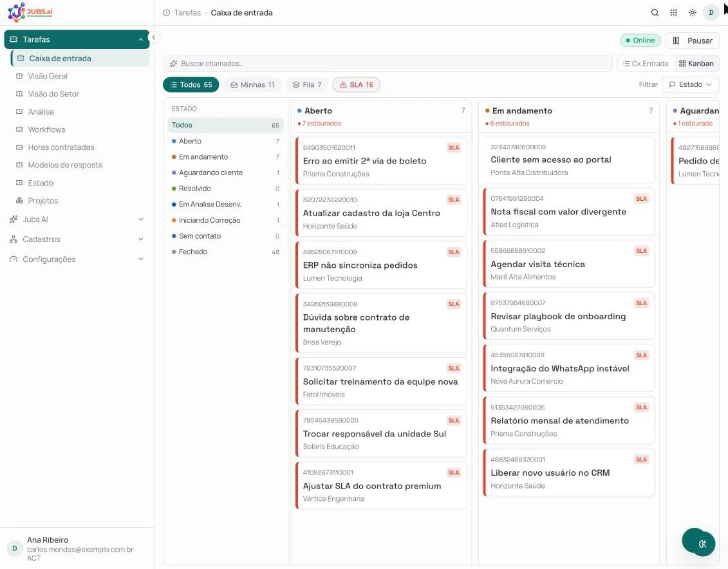The image size is (728, 569).
Task: Filter by Em Analise Desenv. state
Action: click(x=225, y=204)
